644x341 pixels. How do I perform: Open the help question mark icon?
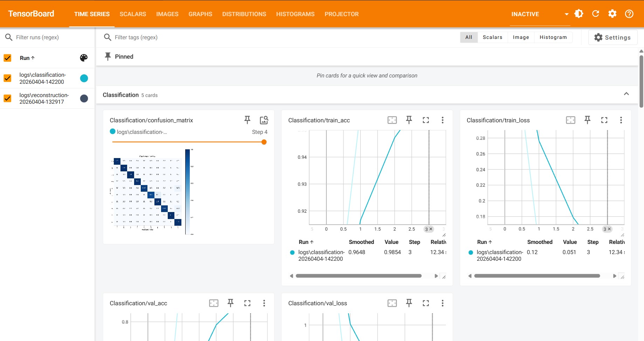point(629,14)
